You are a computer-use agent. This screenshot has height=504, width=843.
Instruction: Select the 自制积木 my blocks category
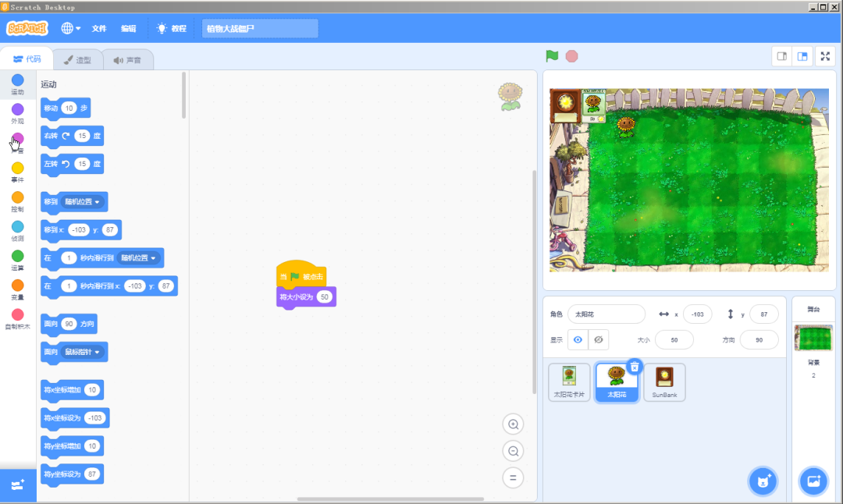point(18,319)
